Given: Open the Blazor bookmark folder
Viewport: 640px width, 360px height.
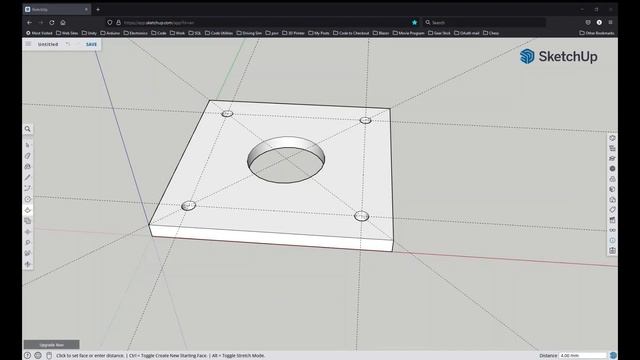Looking at the screenshot, I should 381,33.
